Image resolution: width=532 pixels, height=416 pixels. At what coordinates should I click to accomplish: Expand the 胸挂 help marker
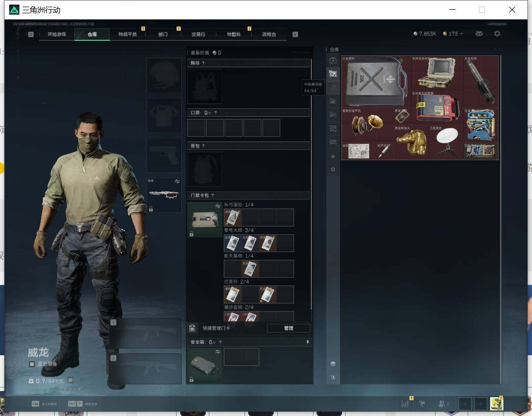point(203,63)
